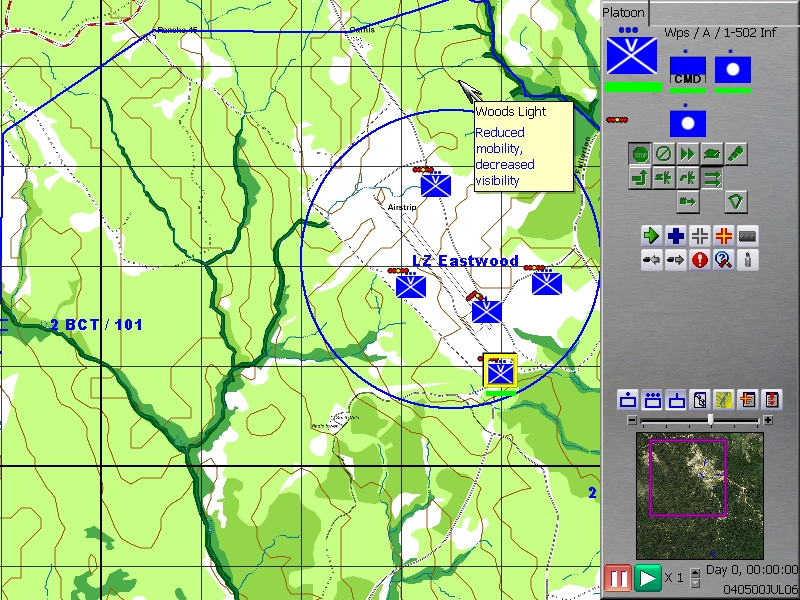This screenshot has height=600, width=800.
Task: Click the map zoom slider handle
Action: 711,419
